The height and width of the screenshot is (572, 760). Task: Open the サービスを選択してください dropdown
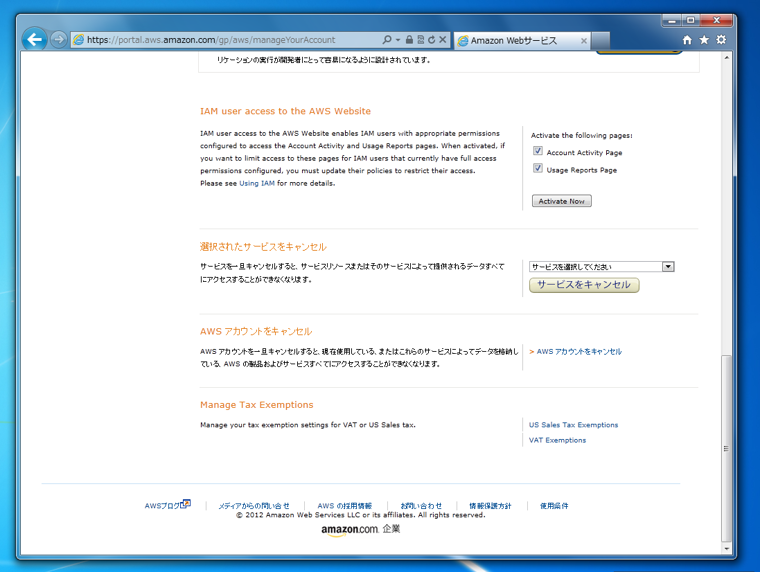pos(602,267)
